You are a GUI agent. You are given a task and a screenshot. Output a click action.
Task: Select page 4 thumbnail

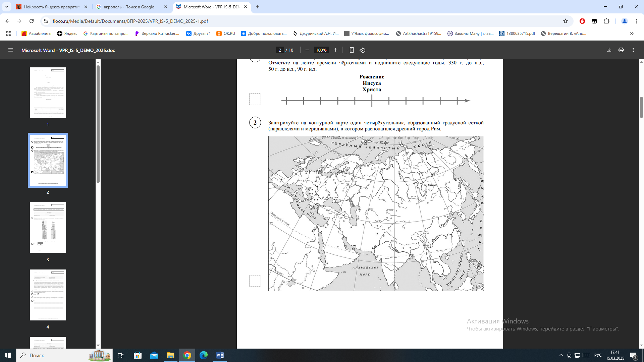pos(48,295)
